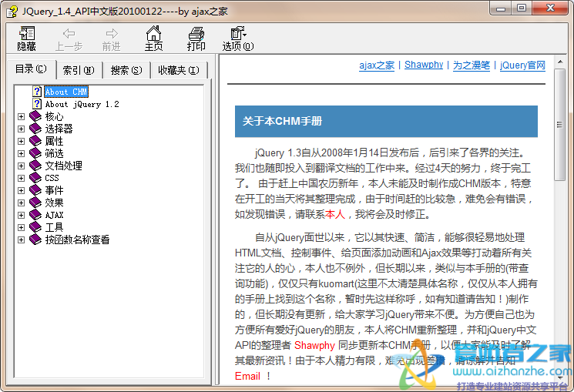Click the purple book icon for 按函数名称查看
This screenshot has width=574, height=392.
35,240
